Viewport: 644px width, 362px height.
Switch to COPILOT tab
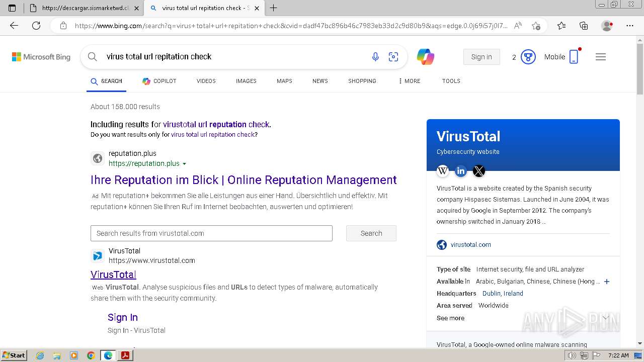(159, 81)
